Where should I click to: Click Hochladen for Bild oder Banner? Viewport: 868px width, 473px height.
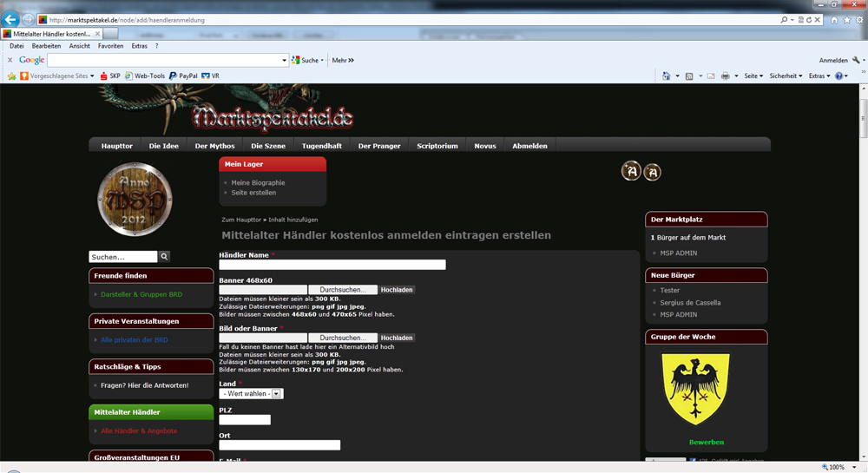[397, 338]
